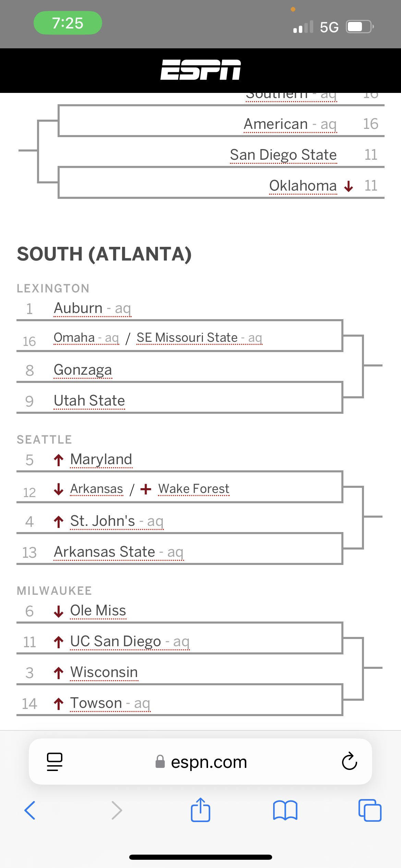Open Safari bookmarks book icon
This screenshot has height=868, width=401.
[285, 810]
